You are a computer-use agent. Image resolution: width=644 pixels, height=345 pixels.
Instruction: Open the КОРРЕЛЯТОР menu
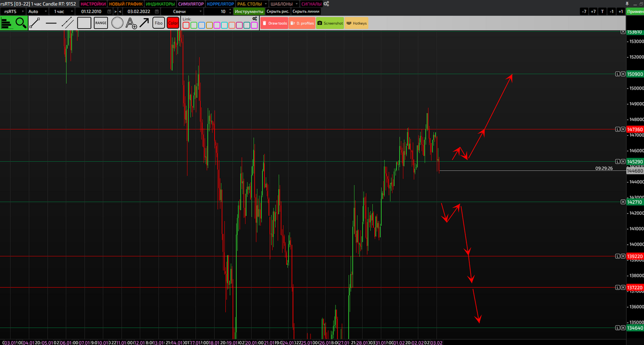point(220,4)
